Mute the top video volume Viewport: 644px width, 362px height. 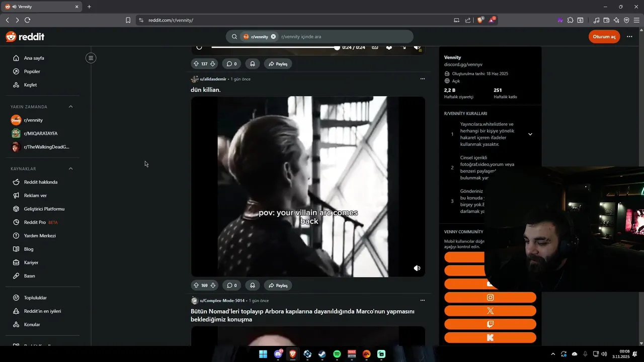pos(417,47)
